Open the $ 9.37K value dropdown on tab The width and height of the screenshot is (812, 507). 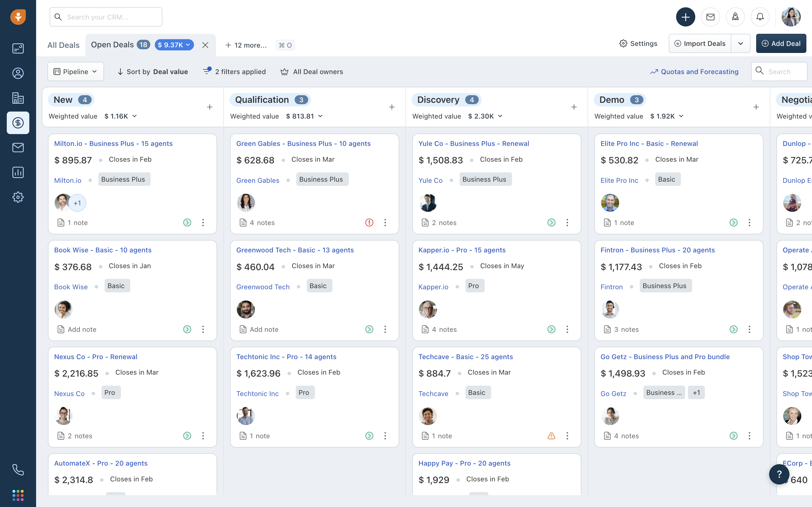[174, 45]
